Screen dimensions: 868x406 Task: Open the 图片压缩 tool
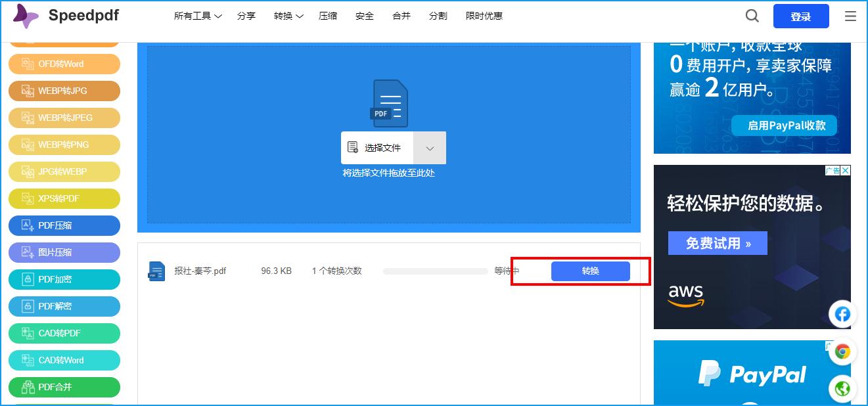(x=64, y=252)
